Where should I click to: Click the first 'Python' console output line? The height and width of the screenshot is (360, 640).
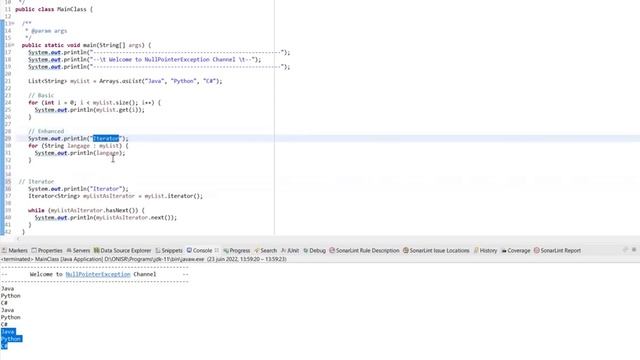11,296
